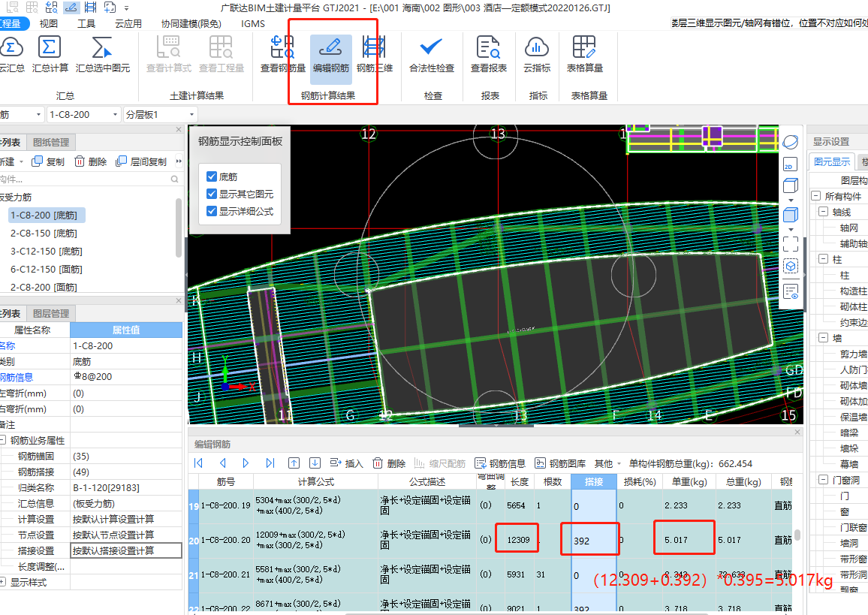Toggle 底筋 checkbox
Viewport: 868px width, 615px height.
tap(212, 176)
